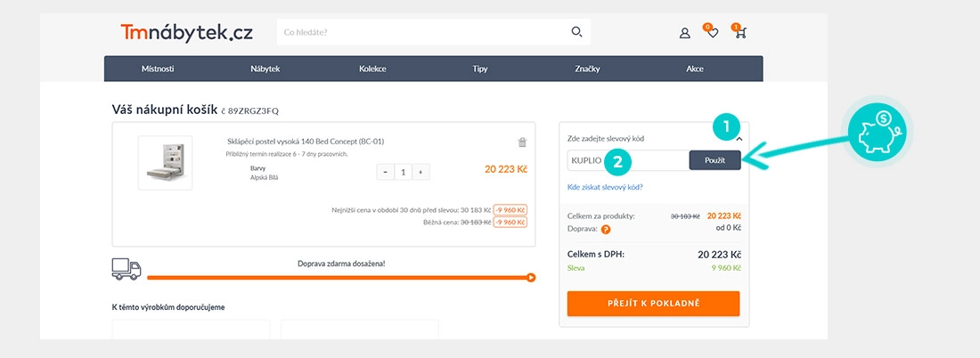Open the wishlist heart icon
Viewport: 980px width, 358px height.
[713, 32]
